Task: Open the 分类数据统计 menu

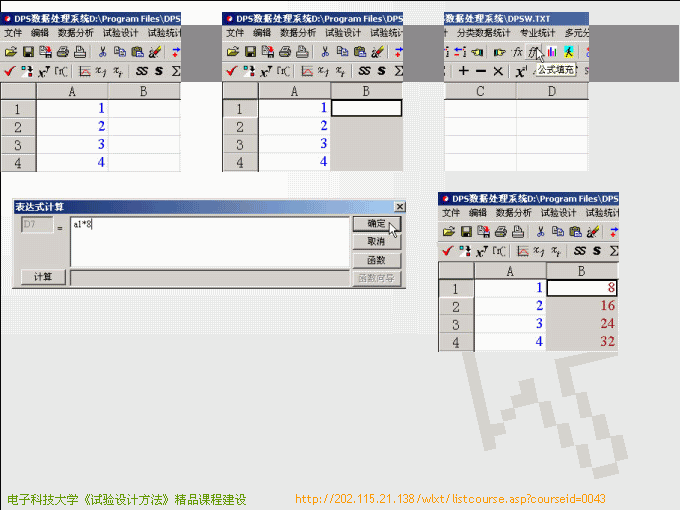Action: pos(483,33)
